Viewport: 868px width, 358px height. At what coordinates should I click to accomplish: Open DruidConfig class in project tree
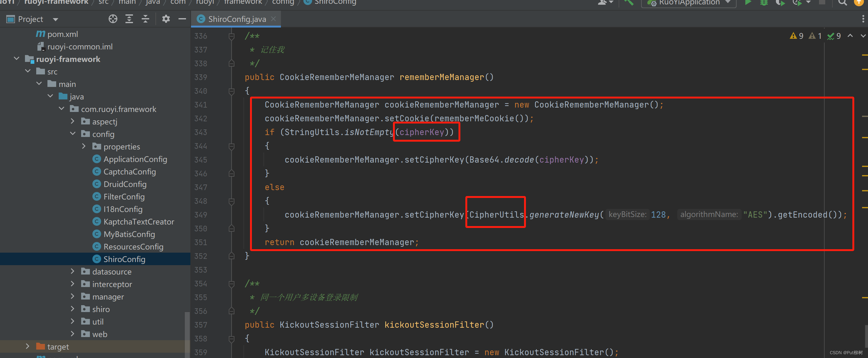point(125,184)
